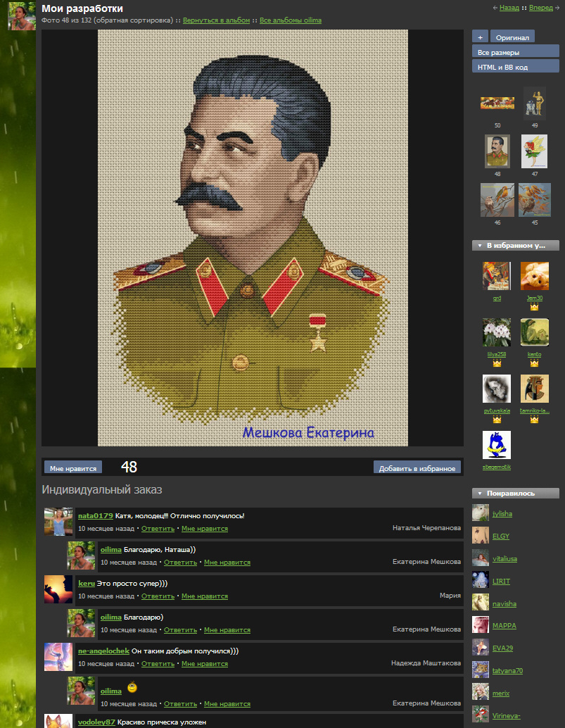Click the smiley emoticon in oilima's reply
The image size is (565, 728).
132,686
